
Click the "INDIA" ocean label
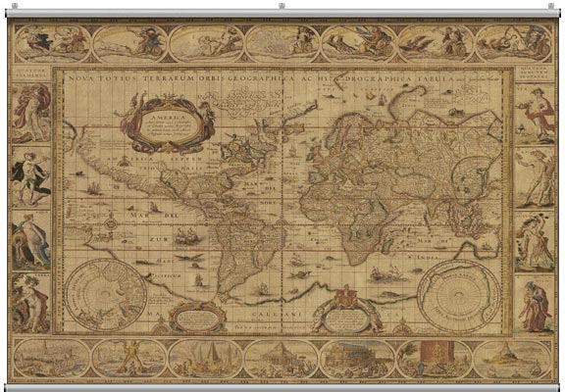(428, 257)
